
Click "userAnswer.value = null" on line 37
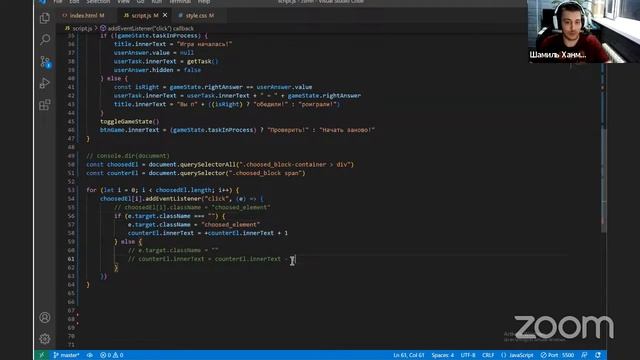154,53
